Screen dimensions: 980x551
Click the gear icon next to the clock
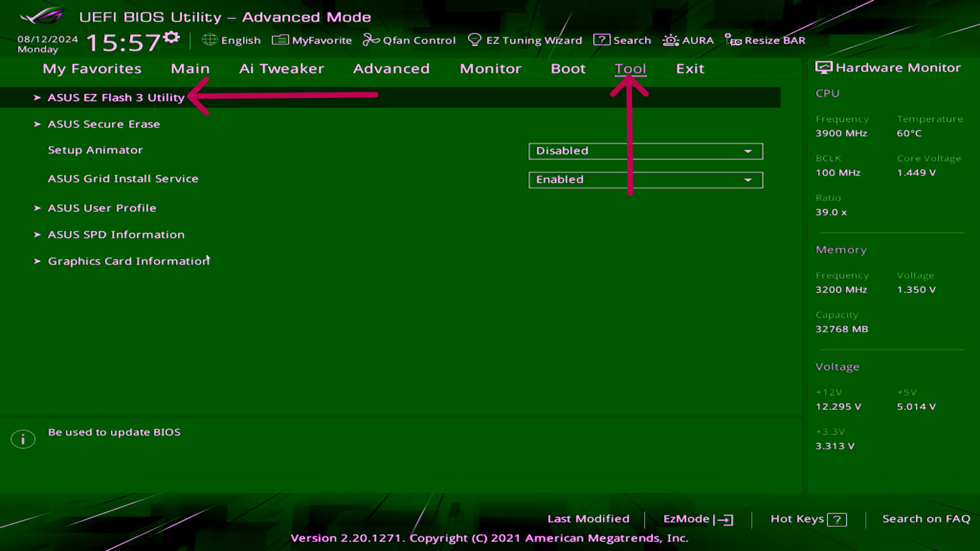(x=171, y=37)
